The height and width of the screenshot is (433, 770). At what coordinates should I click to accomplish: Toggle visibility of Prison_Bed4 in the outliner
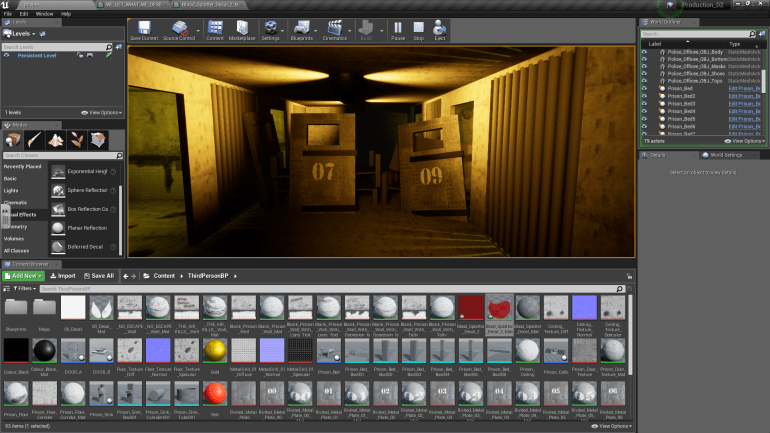click(645, 110)
